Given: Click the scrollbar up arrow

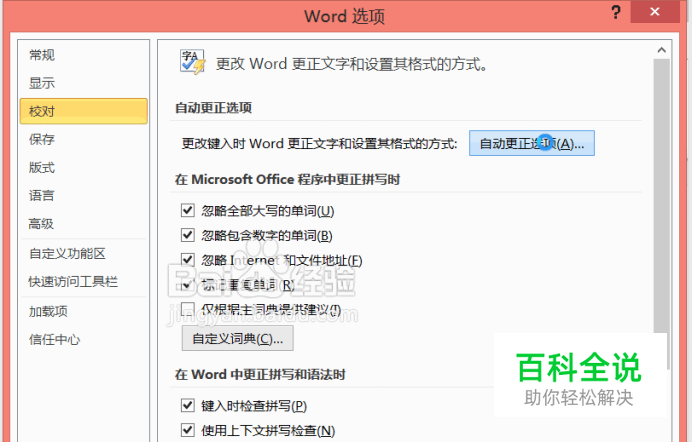Looking at the screenshot, I should tap(662, 50).
